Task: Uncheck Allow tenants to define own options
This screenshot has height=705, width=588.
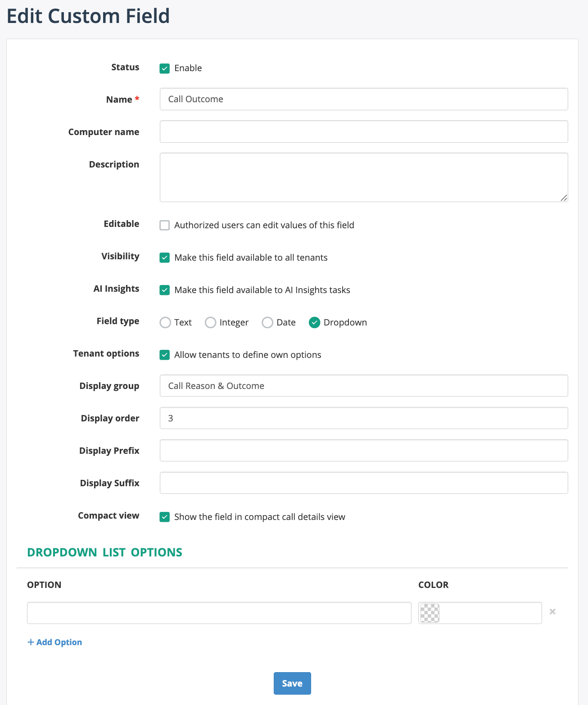Action: tap(165, 355)
